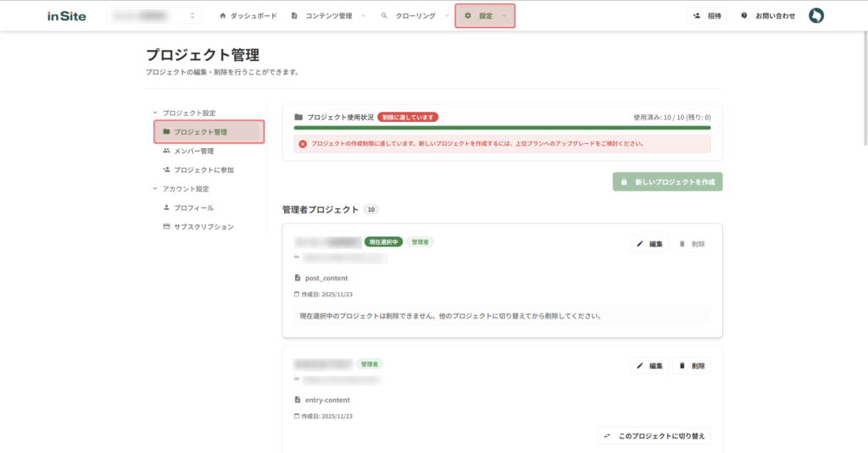The height and width of the screenshot is (453, 868).
Task: Click link icon in post_content card
Action: [297, 257]
